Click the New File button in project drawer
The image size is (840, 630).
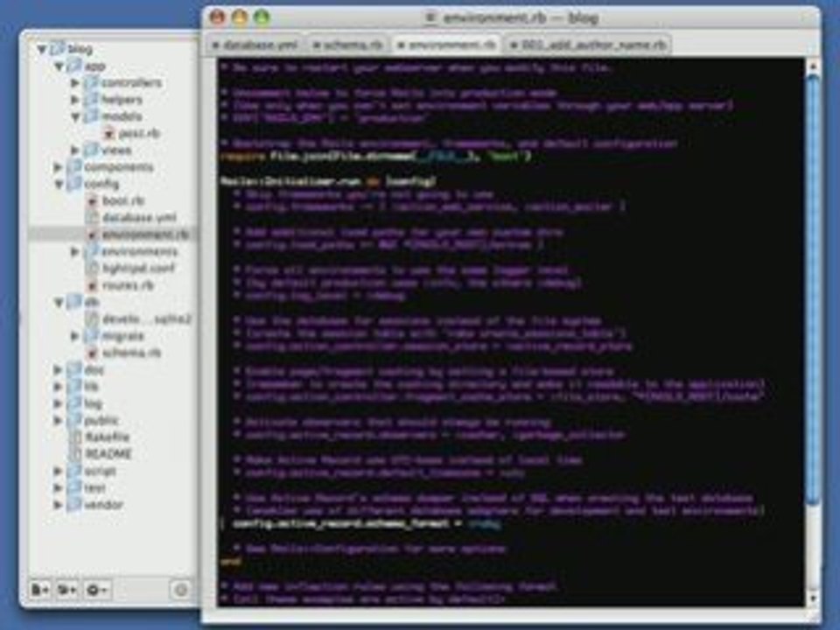(x=41, y=590)
